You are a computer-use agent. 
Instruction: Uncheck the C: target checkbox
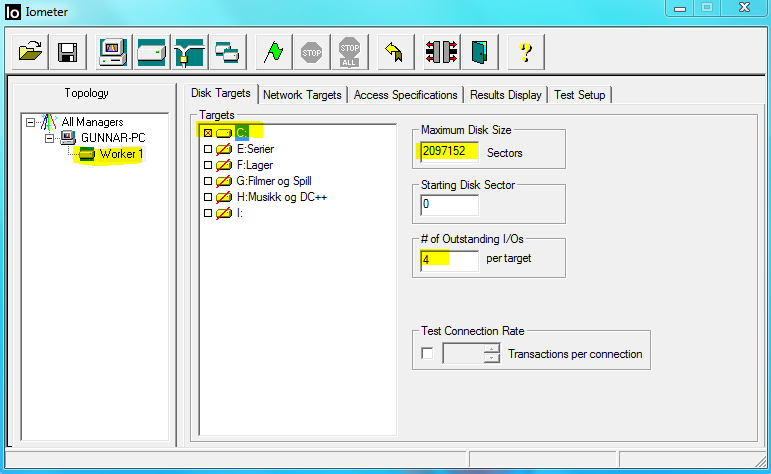[208, 133]
